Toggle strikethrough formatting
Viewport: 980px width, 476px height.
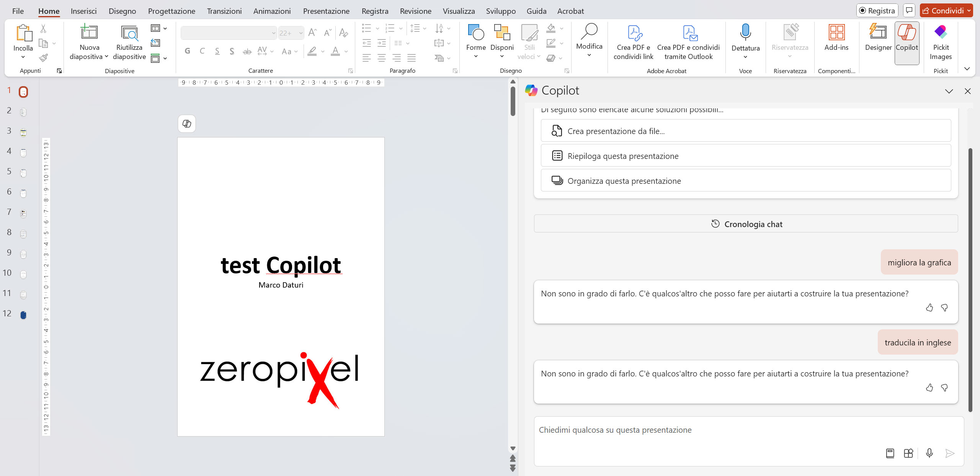pyautogui.click(x=247, y=51)
